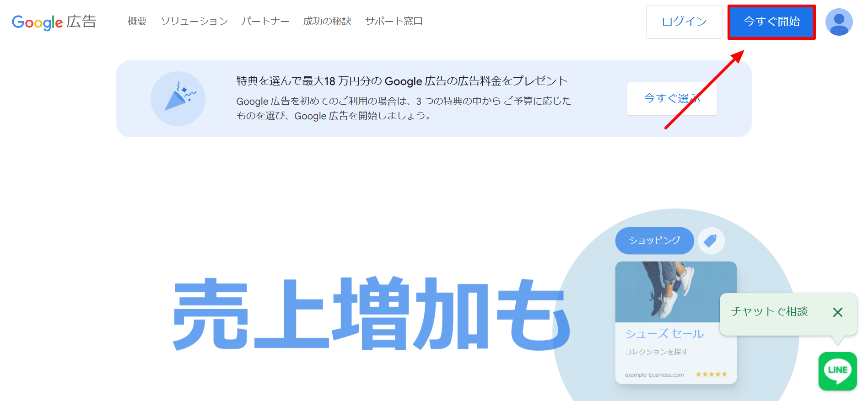The height and width of the screenshot is (401, 868).
Task: Click the shoes product image
Action: click(x=676, y=292)
